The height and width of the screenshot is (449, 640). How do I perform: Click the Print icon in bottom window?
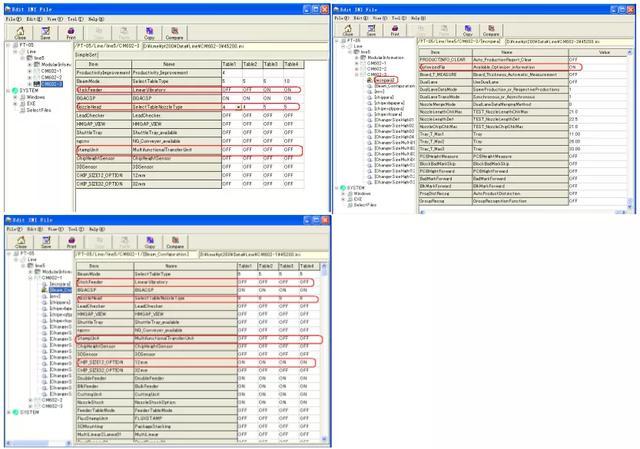[71, 242]
